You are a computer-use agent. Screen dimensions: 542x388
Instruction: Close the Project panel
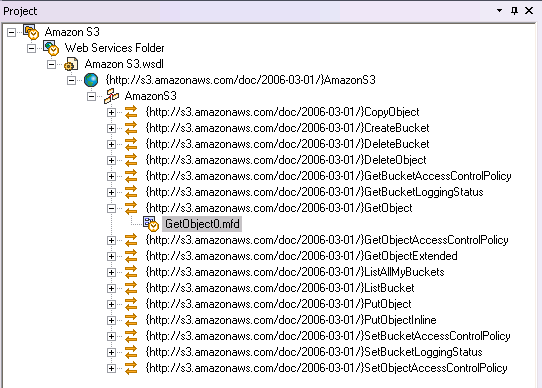pyautogui.click(x=529, y=11)
